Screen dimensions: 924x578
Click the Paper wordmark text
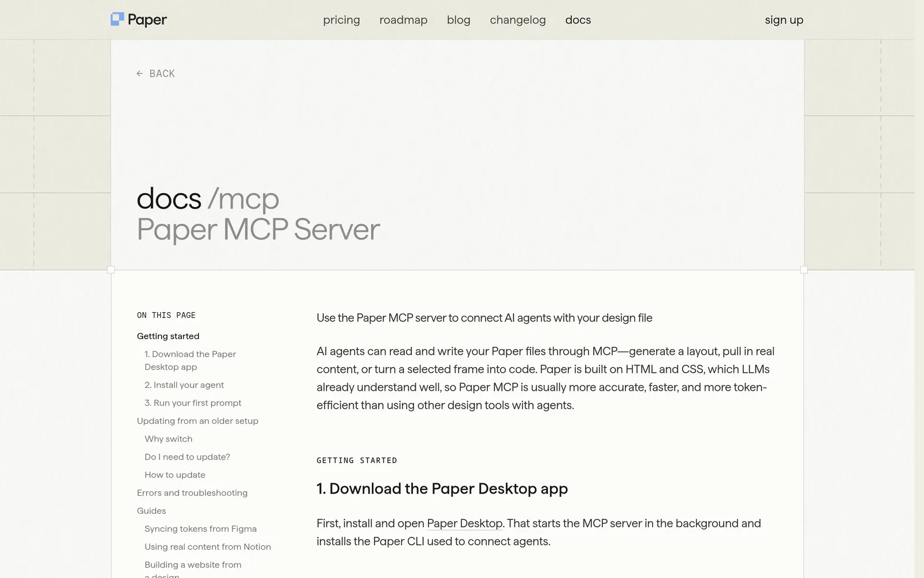pyautogui.click(x=147, y=20)
